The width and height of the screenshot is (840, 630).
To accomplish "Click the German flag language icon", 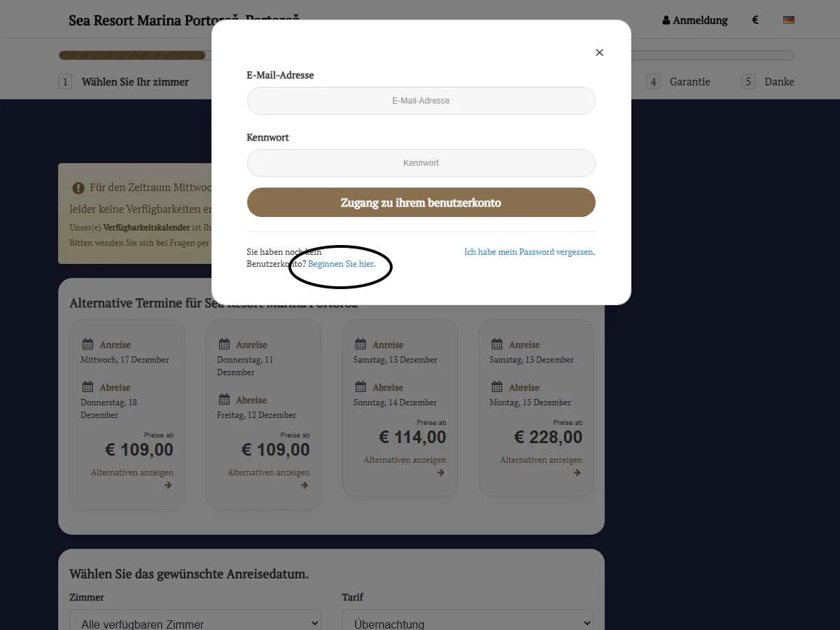I will click(x=789, y=20).
